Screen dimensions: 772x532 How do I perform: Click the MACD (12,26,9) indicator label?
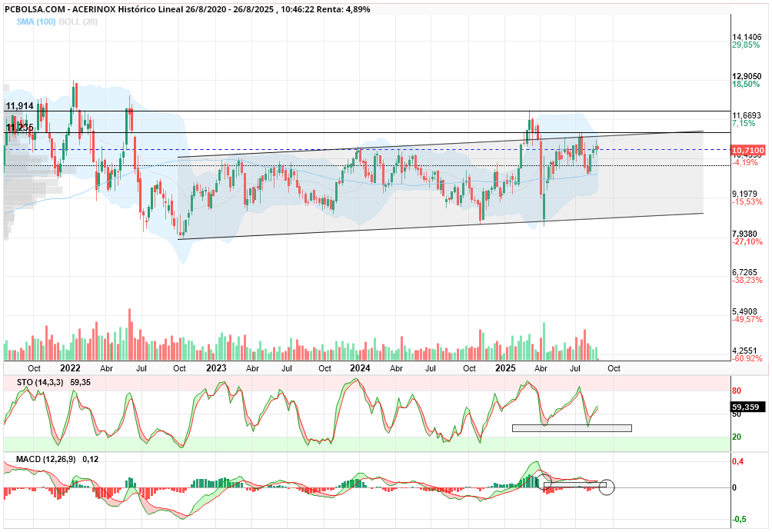click(x=46, y=459)
